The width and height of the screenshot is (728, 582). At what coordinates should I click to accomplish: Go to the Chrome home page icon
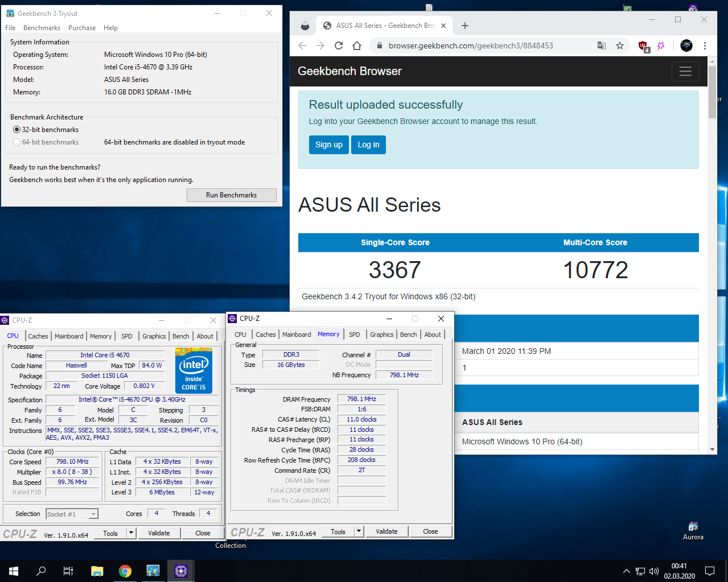pos(357,46)
